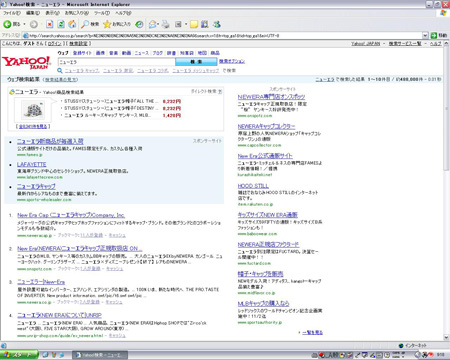
Task: Expand the Mail button dropdown arrow
Action: tap(158, 24)
